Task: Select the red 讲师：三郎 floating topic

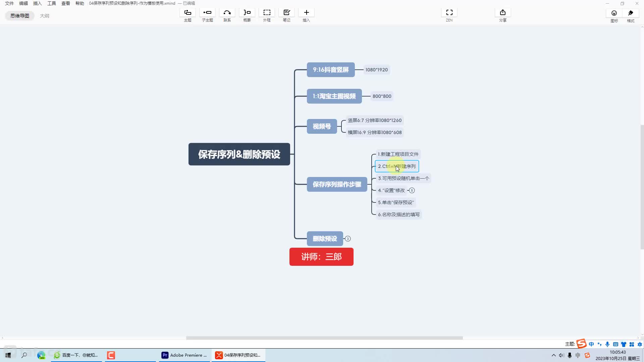Action: pyautogui.click(x=321, y=257)
